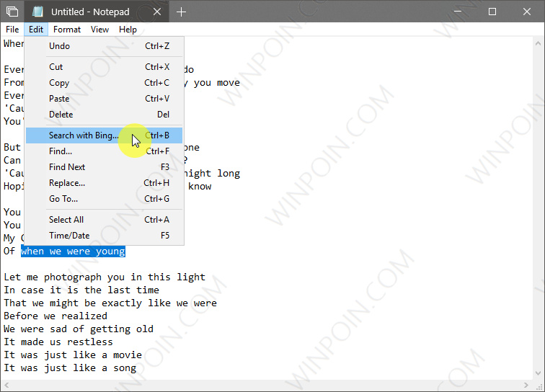Close the Edit menu by clicking Edit
The width and height of the screenshot is (545, 392).
point(36,30)
